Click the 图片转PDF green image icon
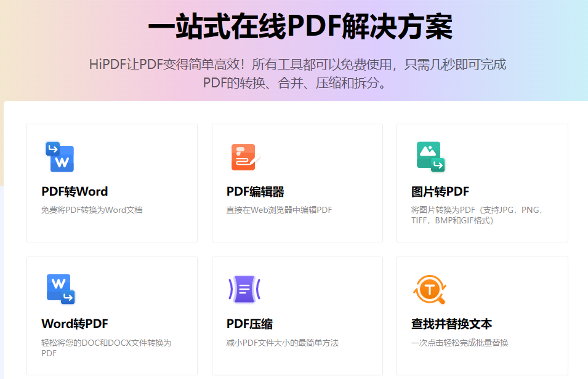588x379 pixels. (430, 157)
